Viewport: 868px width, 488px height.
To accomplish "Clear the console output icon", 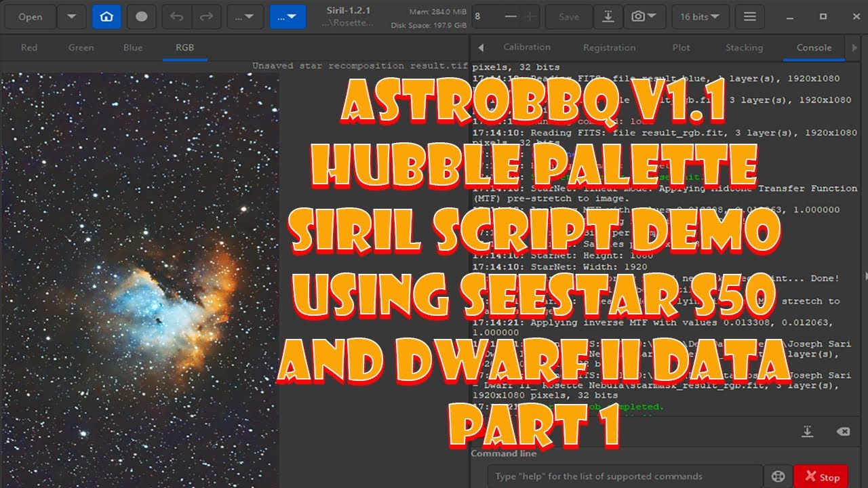I will 843,432.
